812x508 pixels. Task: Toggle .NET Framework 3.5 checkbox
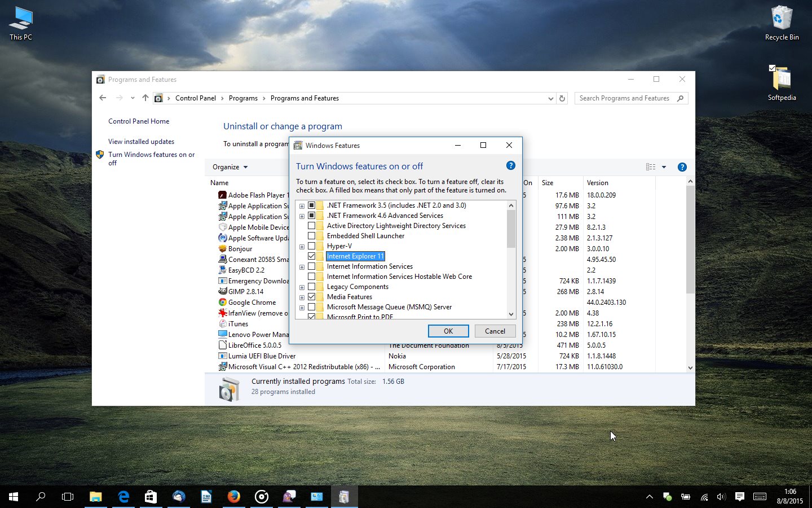[311, 205]
